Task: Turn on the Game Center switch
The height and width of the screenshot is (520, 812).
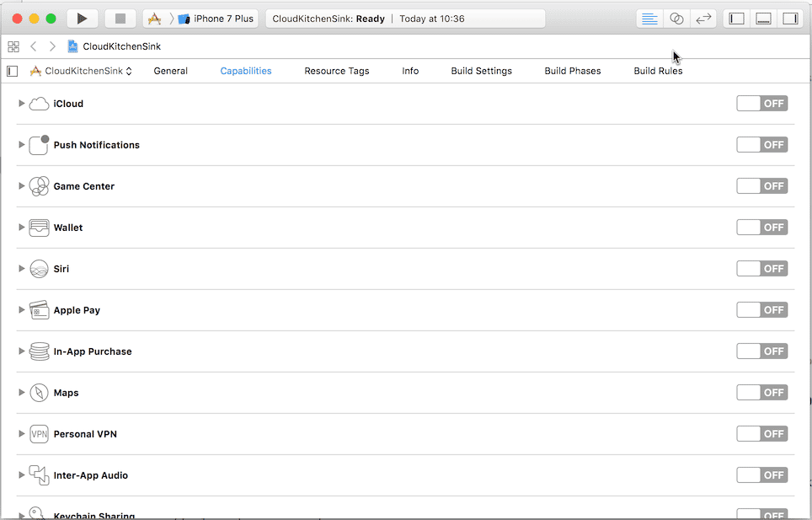Action: click(x=761, y=186)
